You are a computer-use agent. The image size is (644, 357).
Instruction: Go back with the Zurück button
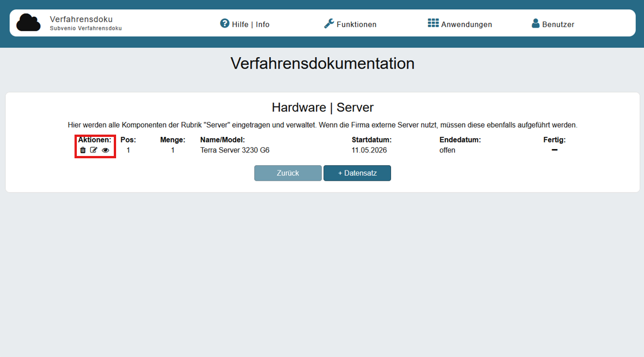[288, 173]
